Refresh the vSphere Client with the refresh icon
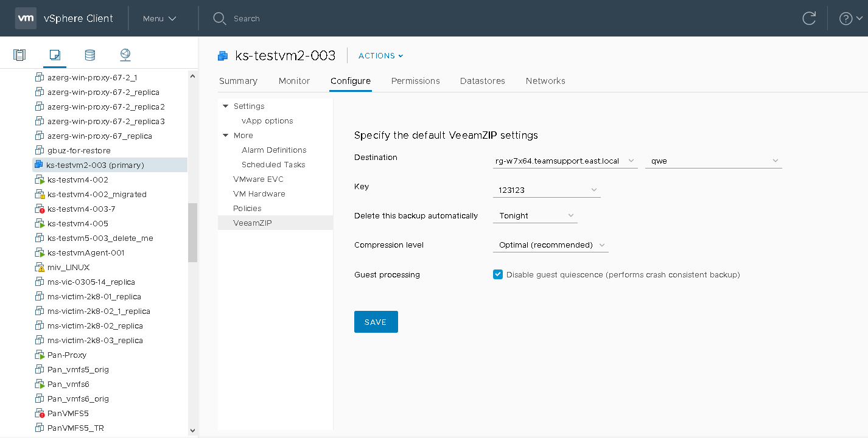 [x=809, y=18]
